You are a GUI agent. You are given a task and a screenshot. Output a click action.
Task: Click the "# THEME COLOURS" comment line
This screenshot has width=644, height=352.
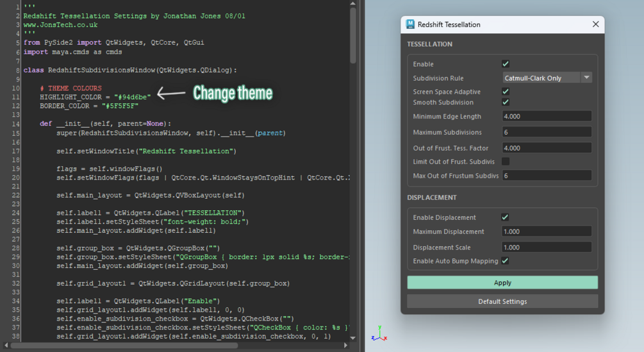(x=70, y=88)
